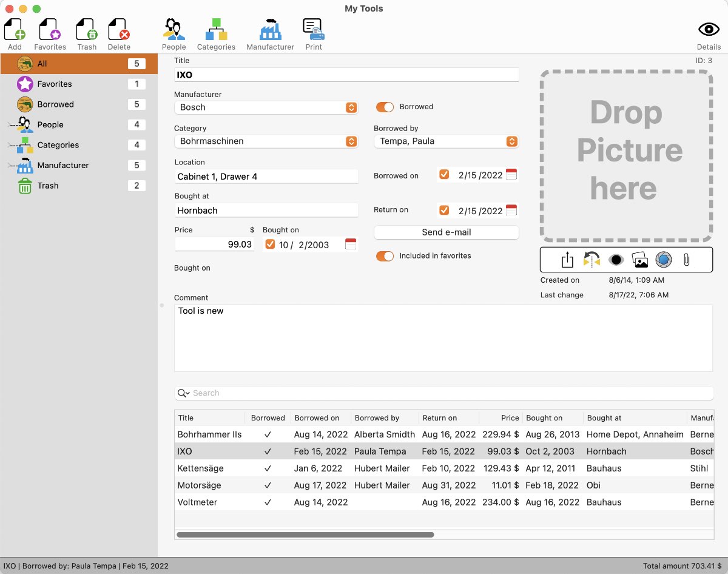728x574 pixels.
Task: Uncheck the Bought on date checkbox
Action: [271, 245]
